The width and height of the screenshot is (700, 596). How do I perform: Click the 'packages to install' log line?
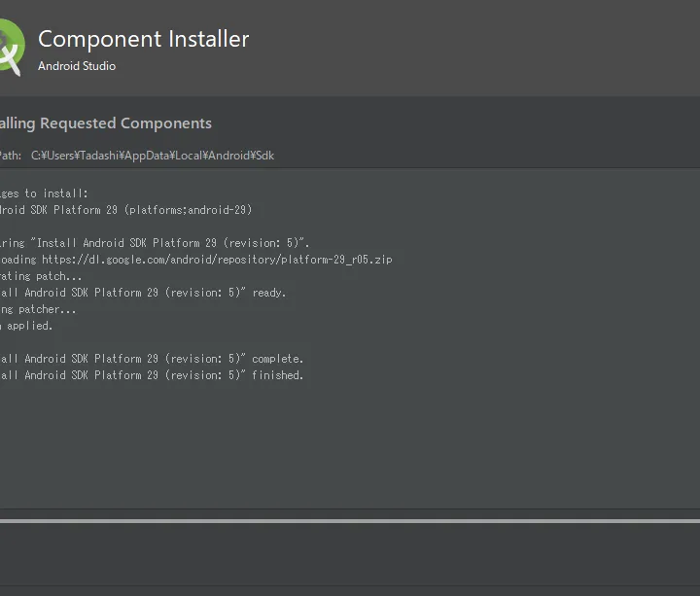pyautogui.click(x=44, y=193)
